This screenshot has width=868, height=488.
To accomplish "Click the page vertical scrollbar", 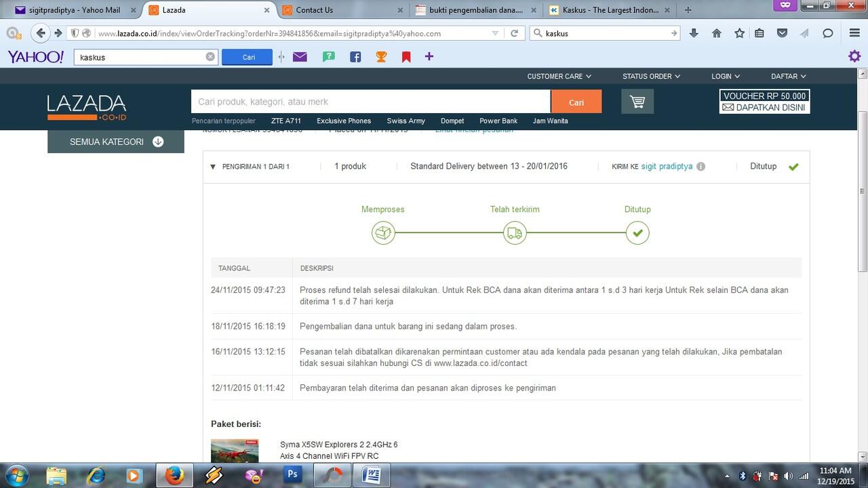I will pyautogui.click(x=863, y=192).
